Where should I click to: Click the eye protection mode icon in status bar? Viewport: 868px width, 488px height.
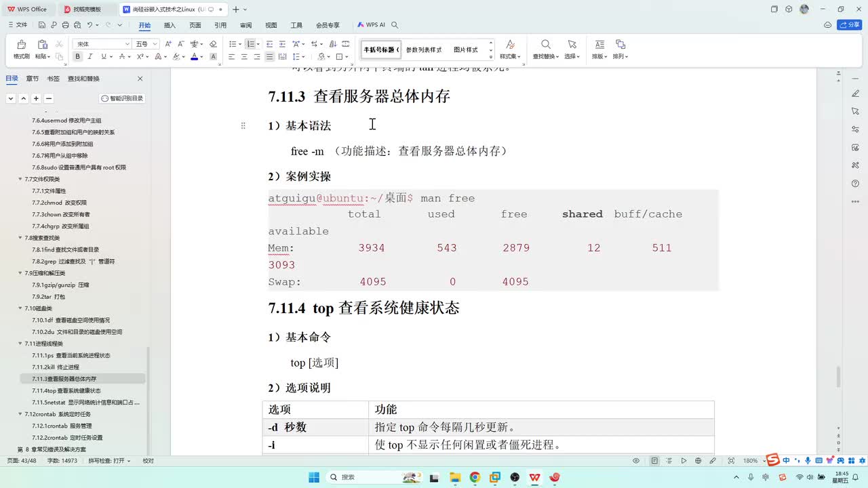[x=636, y=461]
